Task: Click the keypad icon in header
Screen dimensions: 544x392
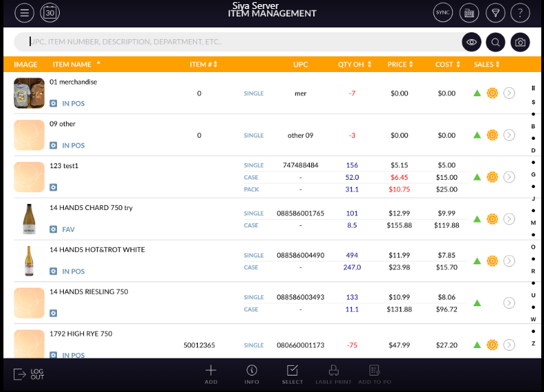Action: pos(469,13)
